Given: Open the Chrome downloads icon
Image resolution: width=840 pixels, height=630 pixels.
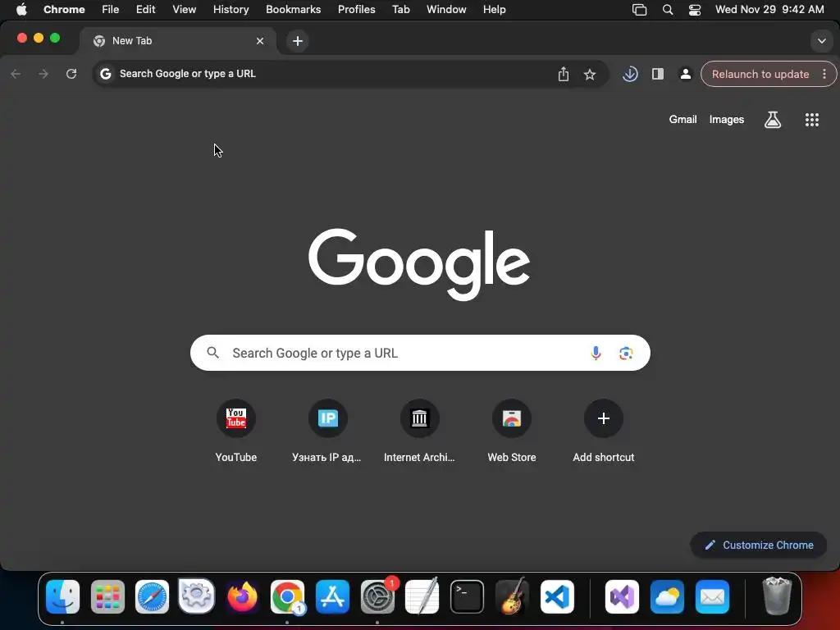Looking at the screenshot, I should click(x=630, y=74).
